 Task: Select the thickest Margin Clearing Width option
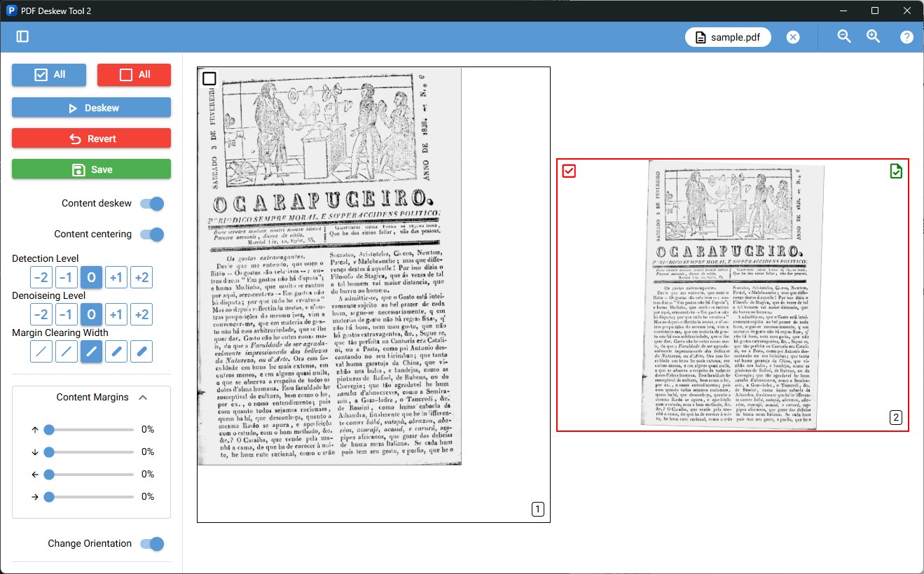click(141, 351)
